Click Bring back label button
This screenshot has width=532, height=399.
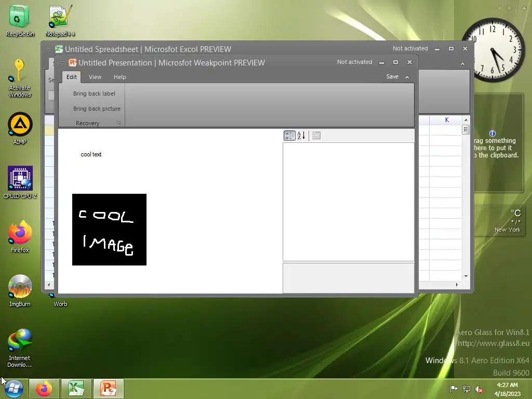point(94,94)
